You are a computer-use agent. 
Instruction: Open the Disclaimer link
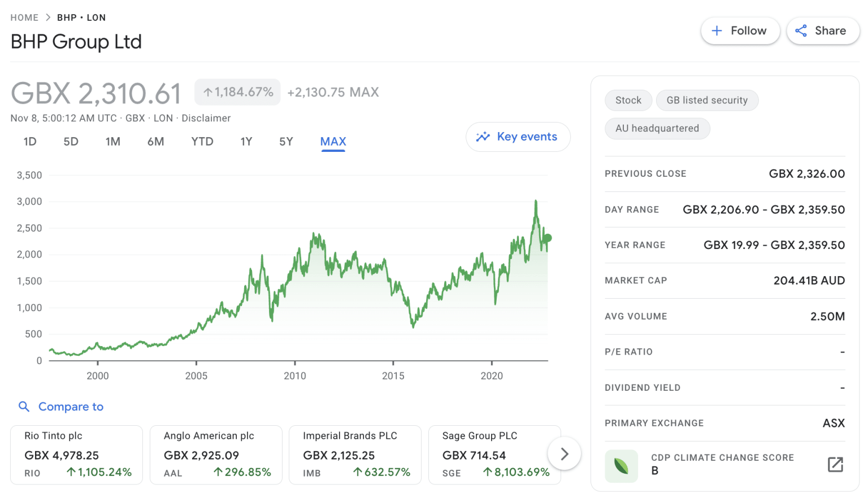coord(206,118)
